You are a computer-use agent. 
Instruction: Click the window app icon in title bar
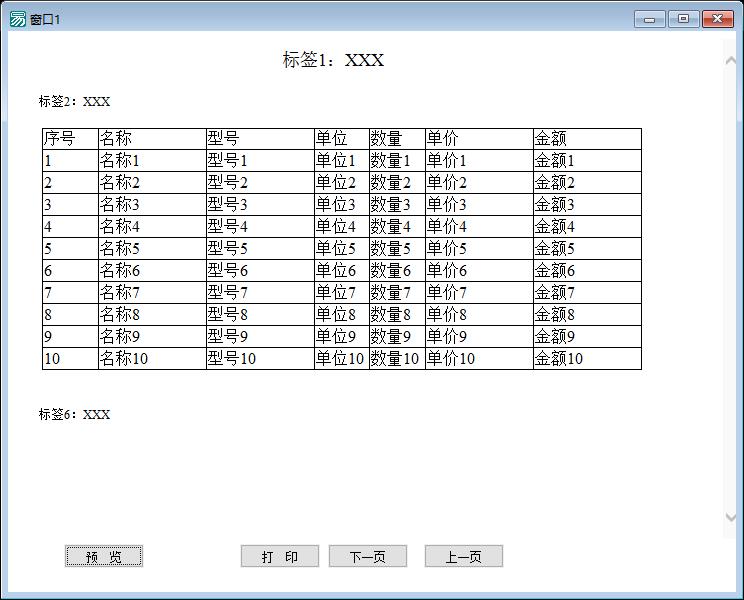[x=18, y=19]
